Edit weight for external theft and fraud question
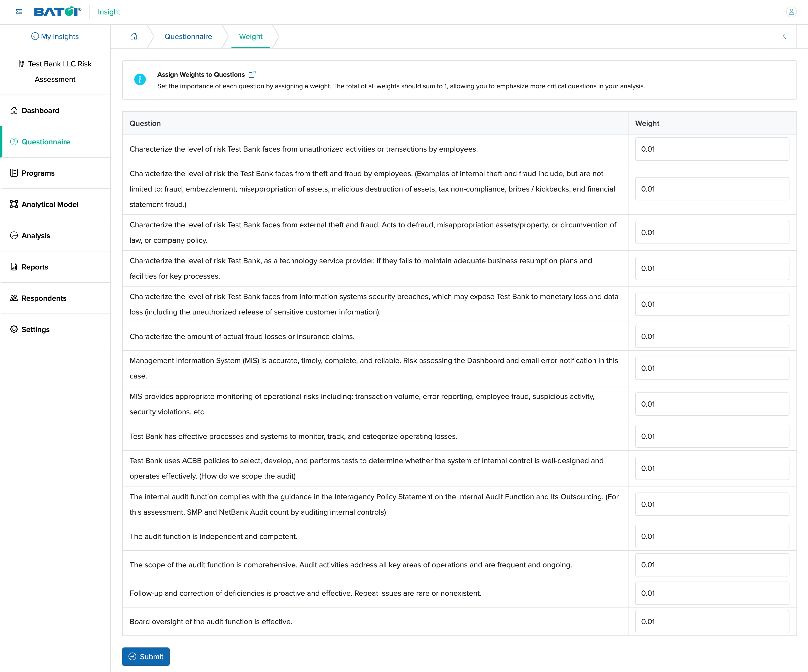The image size is (808, 672). [x=712, y=232]
